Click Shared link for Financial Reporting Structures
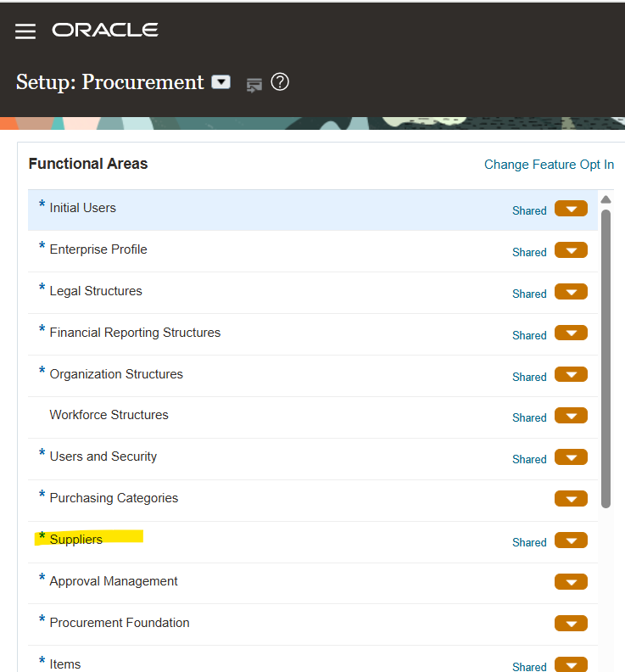This screenshot has width=625, height=672. coord(529,335)
